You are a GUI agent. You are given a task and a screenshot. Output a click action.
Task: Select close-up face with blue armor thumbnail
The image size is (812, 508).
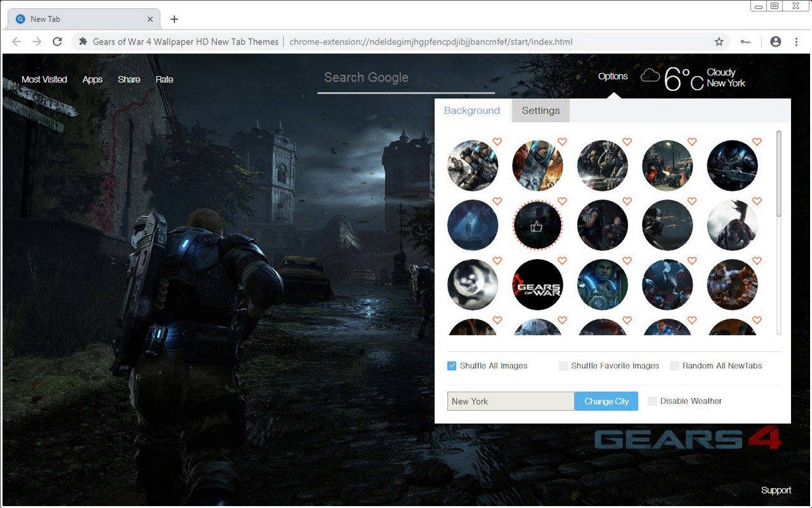click(603, 284)
